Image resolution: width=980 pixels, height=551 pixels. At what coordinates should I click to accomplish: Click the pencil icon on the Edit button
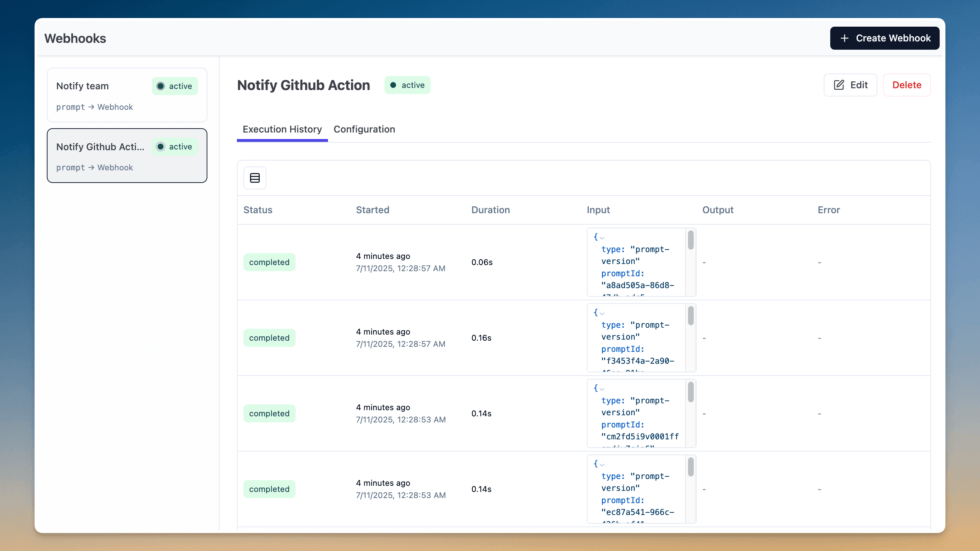(x=839, y=85)
